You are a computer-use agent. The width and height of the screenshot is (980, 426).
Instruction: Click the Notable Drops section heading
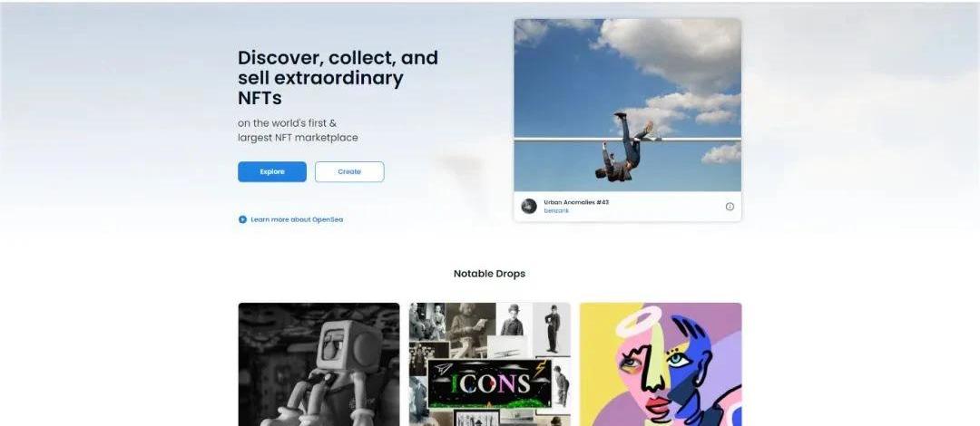(x=489, y=274)
